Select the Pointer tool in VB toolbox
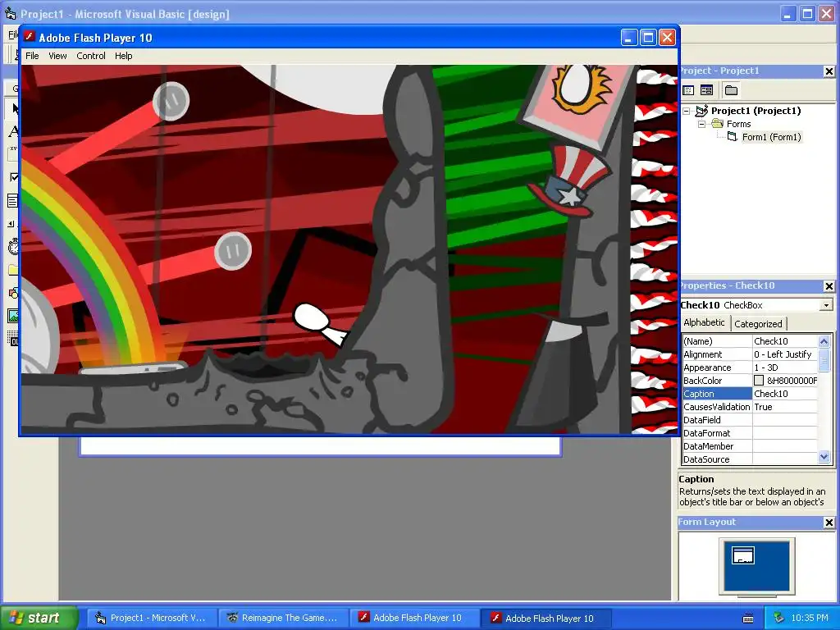The height and width of the screenshot is (630, 840). point(14,109)
